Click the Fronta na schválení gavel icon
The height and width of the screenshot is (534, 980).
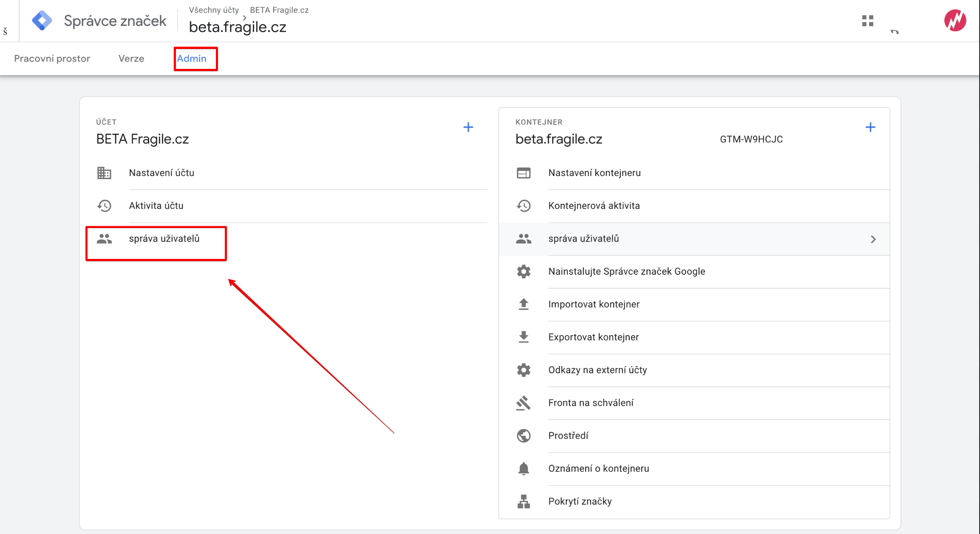[x=524, y=403]
